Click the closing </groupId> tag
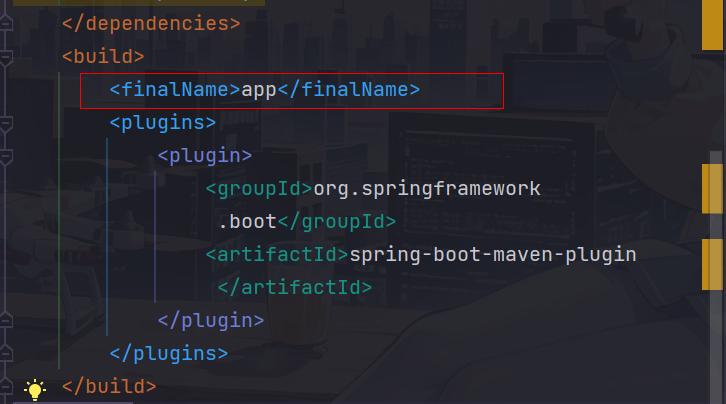Image resolution: width=726 pixels, height=404 pixels. click(337, 222)
